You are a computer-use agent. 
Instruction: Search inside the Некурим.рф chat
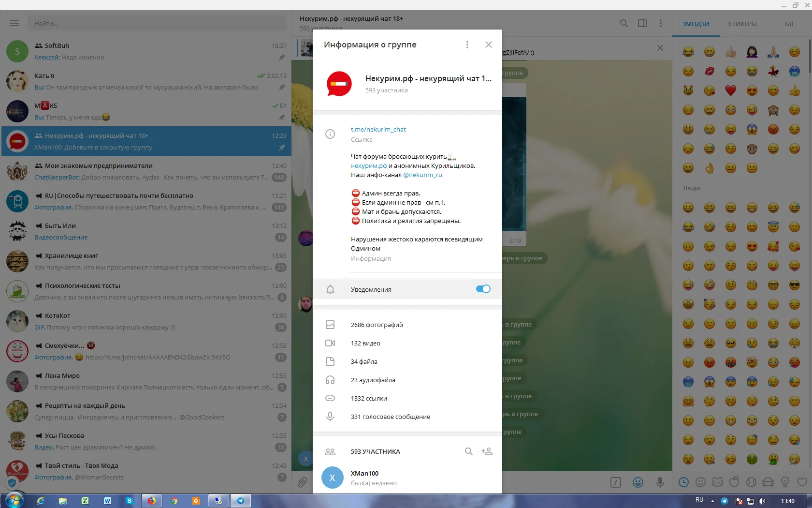point(624,23)
